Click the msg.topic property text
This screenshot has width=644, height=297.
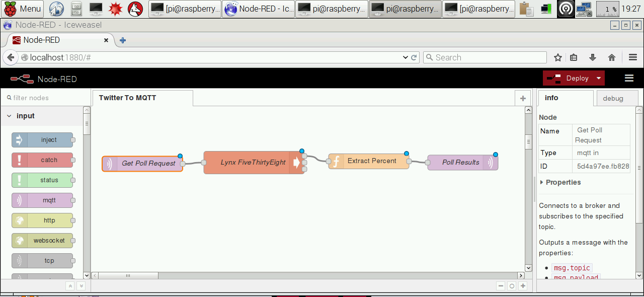pos(572,268)
